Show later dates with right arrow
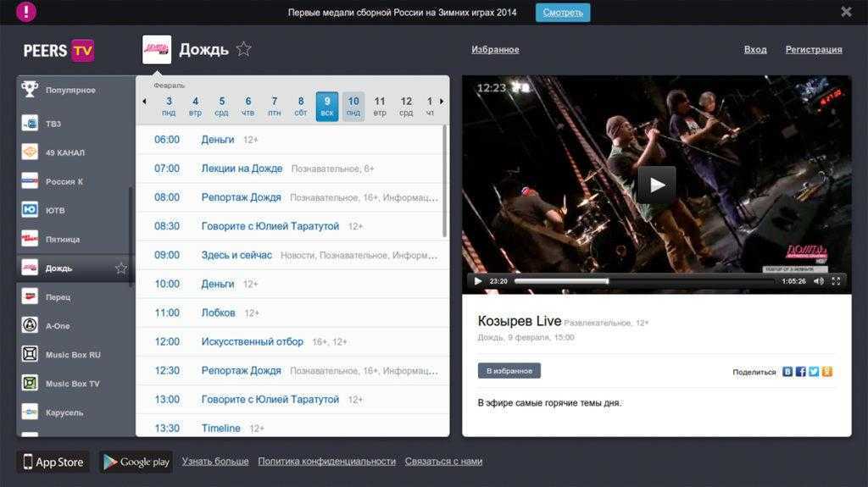 (442, 102)
